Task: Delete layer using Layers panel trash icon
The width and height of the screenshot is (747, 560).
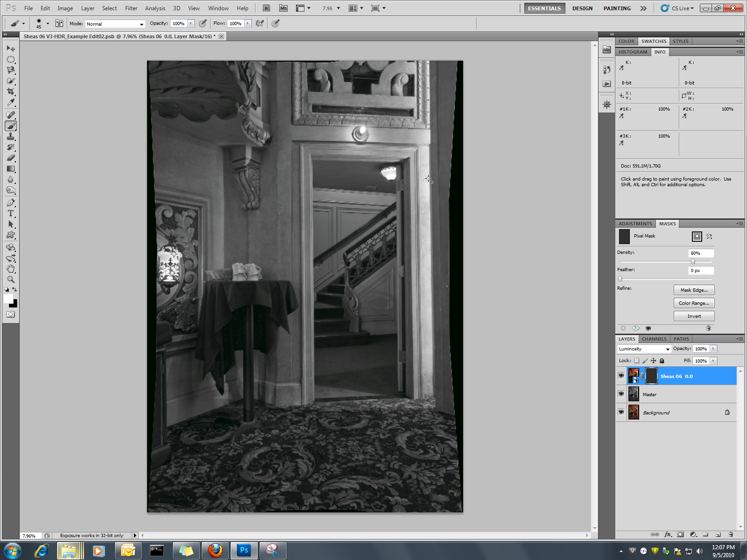Action: tap(731, 534)
